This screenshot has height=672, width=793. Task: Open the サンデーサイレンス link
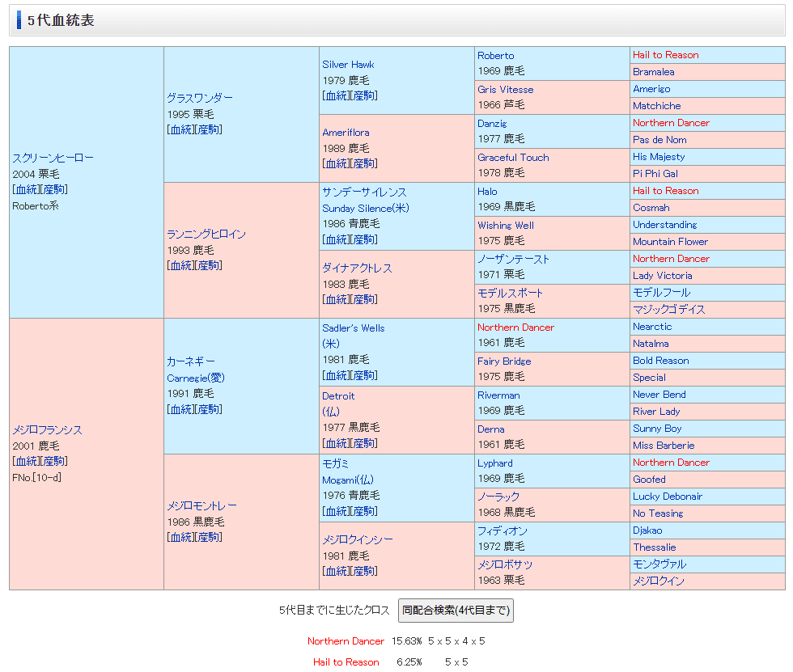click(364, 192)
